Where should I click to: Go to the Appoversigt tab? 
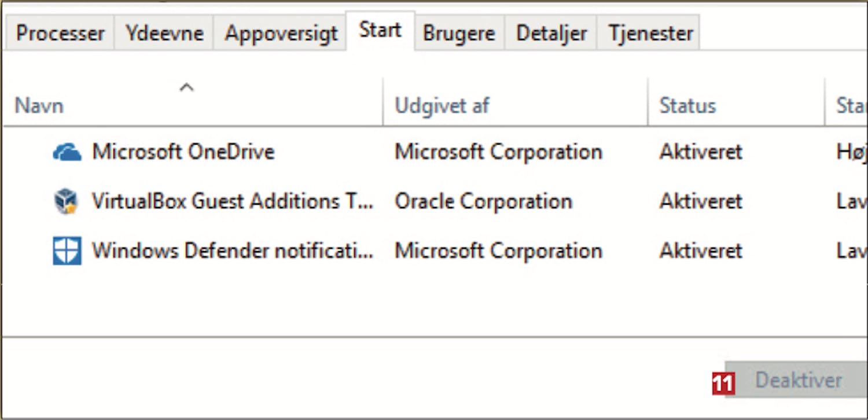tap(281, 33)
